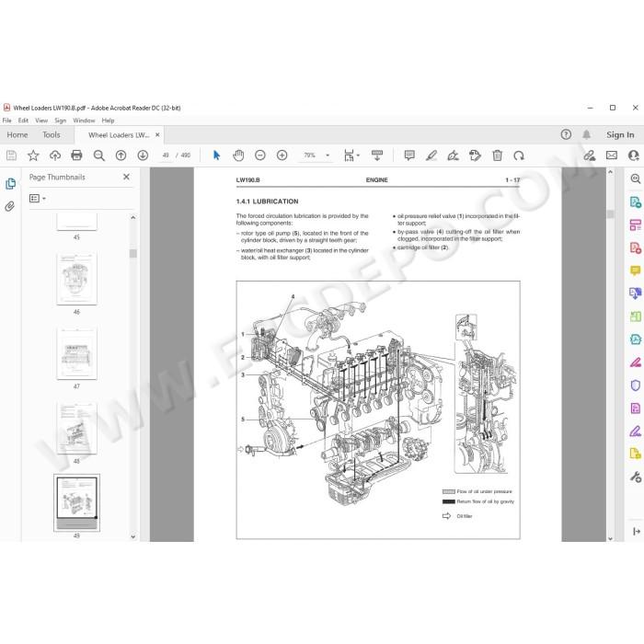Open the Sign menu
Image resolution: width=644 pixels, height=644 pixels.
tap(61, 121)
